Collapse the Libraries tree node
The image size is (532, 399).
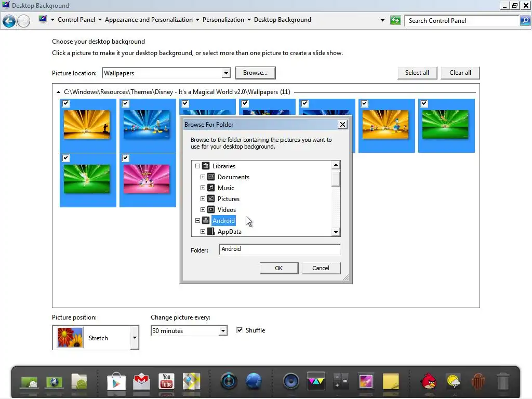tap(197, 166)
